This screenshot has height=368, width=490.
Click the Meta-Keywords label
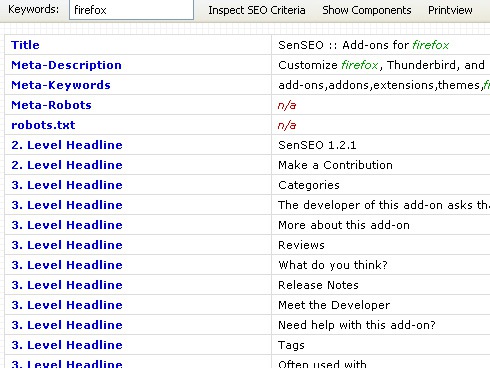coord(61,85)
